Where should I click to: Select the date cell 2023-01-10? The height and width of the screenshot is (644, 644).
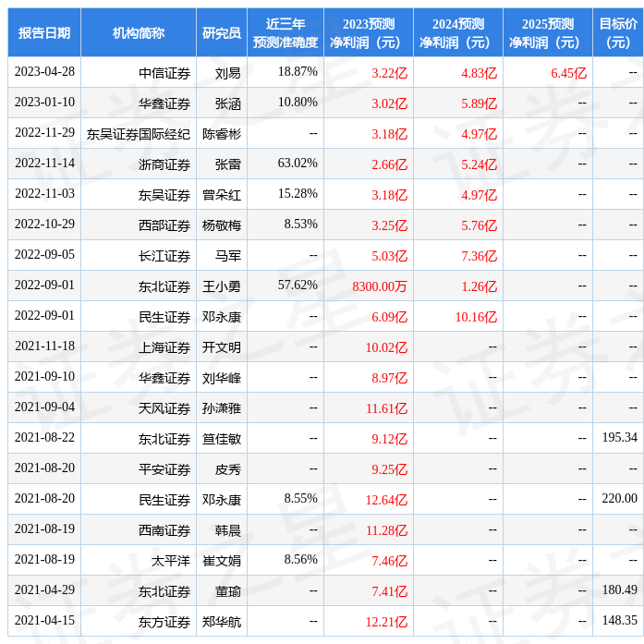tap(44, 103)
